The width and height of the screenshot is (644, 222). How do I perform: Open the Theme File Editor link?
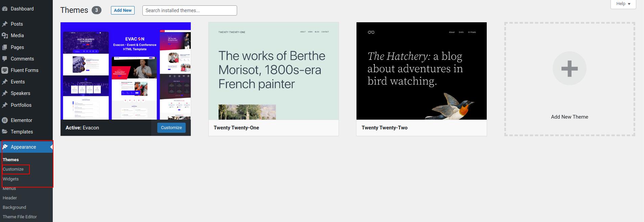click(20, 217)
